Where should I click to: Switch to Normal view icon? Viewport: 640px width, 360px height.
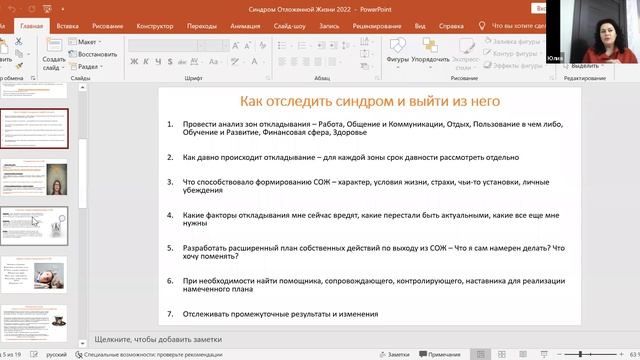pos(481,354)
